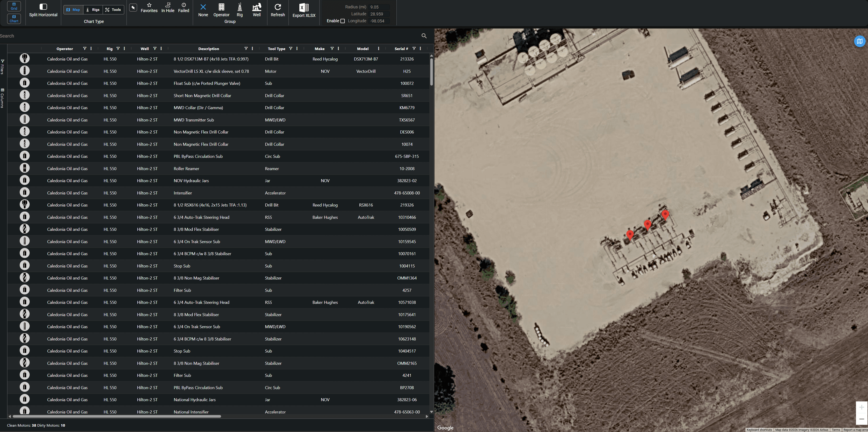Switch chart type to Tools

(x=113, y=10)
